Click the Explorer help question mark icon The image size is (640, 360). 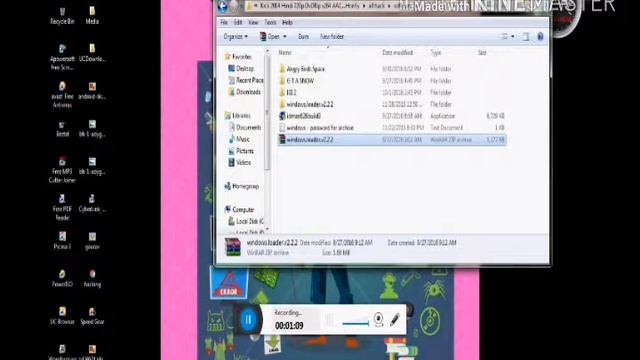[540, 37]
